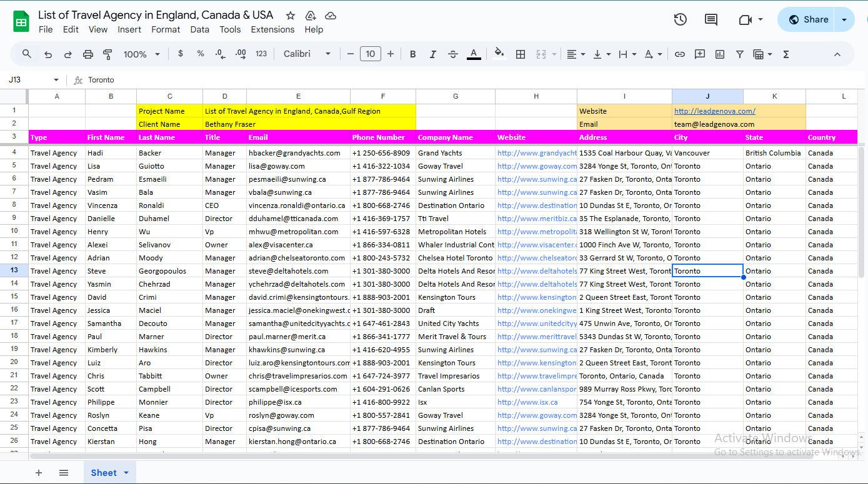Format as percent icon
This screenshot has width=868, height=484.
pyautogui.click(x=201, y=54)
